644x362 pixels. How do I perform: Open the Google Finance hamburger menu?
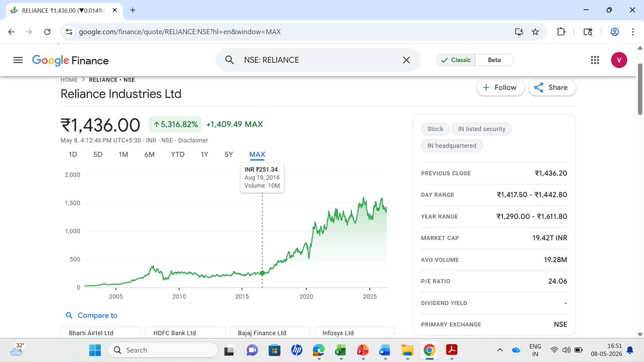pyautogui.click(x=18, y=60)
